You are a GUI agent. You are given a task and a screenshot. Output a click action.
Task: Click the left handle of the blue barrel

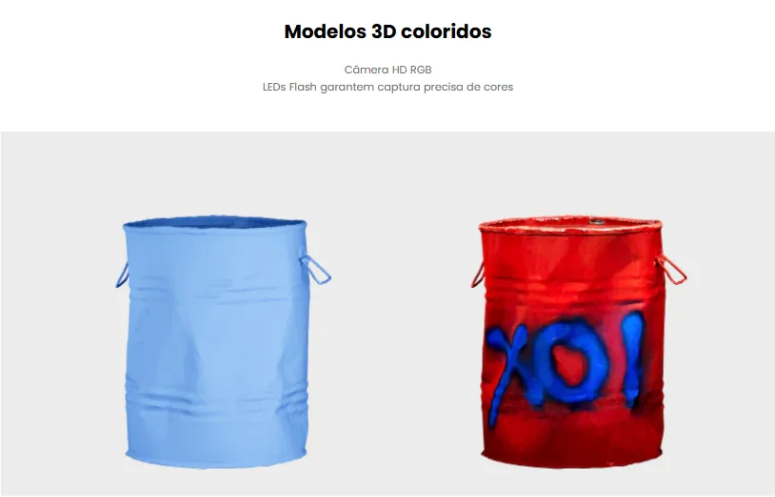(x=122, y=276)
